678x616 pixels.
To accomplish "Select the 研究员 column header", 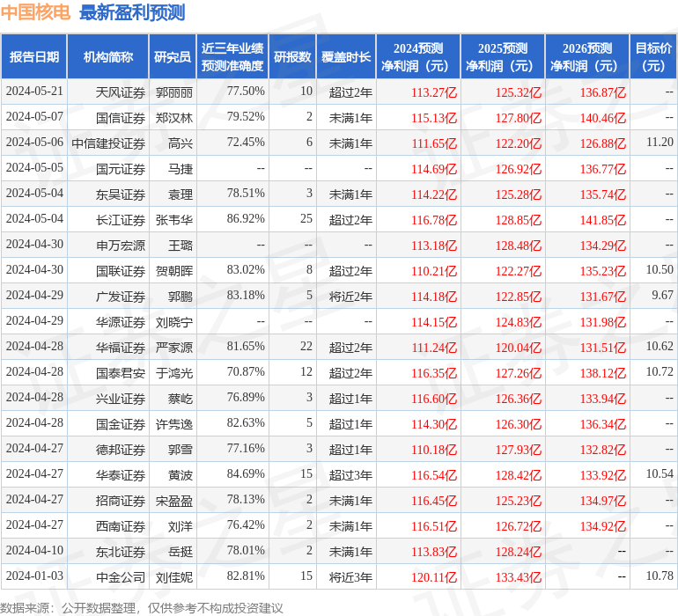I will 173,56.
